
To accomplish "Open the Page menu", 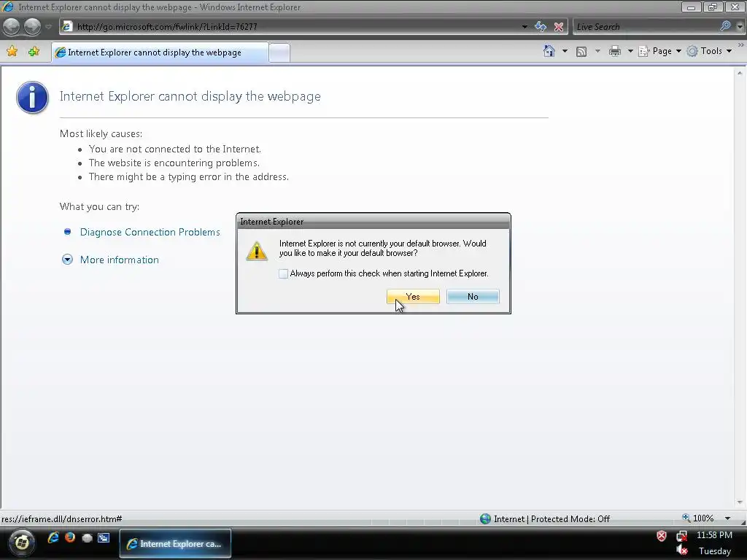I will click(659, 51).
